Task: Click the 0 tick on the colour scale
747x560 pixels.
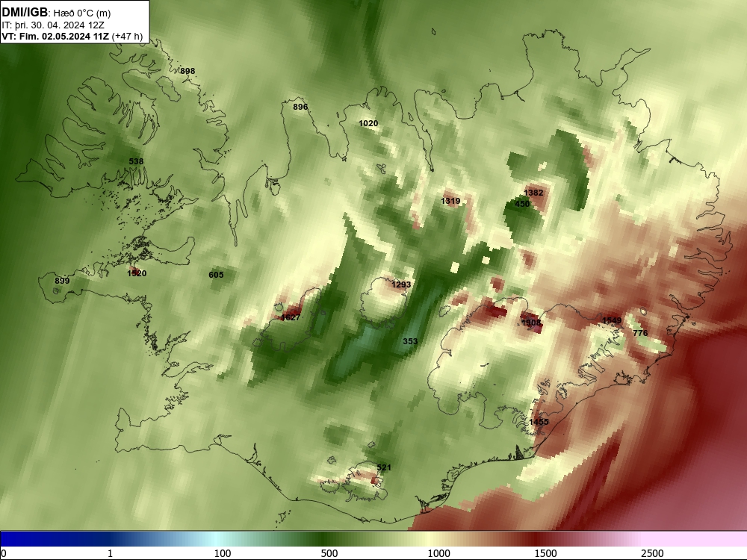Action: click(4, 553)
